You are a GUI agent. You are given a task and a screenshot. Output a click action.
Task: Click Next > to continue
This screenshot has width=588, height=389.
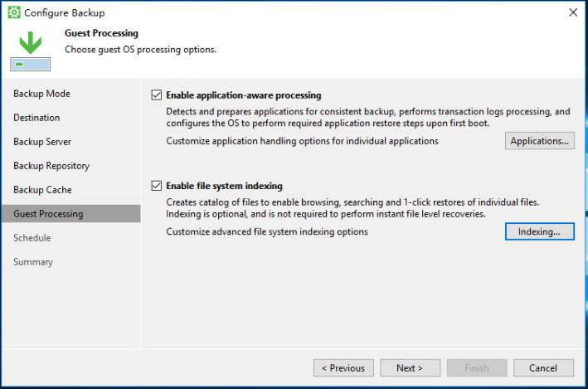pos(410,368)
